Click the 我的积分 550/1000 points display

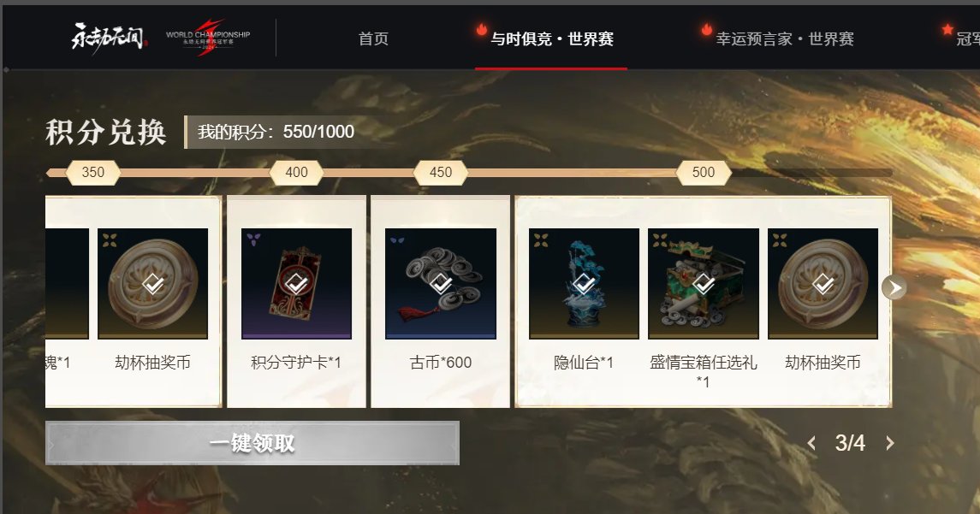(x=276, y=132)
